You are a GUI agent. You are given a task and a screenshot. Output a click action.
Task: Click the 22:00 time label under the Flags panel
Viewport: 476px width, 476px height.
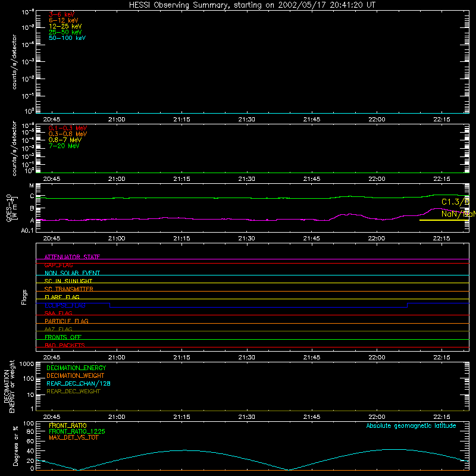pos(377,358)
